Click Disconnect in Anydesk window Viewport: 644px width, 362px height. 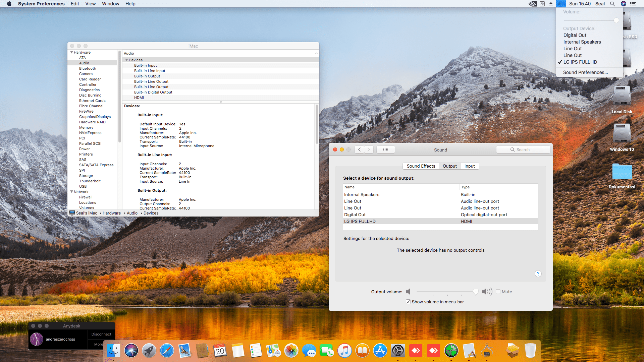click(101, 334)
